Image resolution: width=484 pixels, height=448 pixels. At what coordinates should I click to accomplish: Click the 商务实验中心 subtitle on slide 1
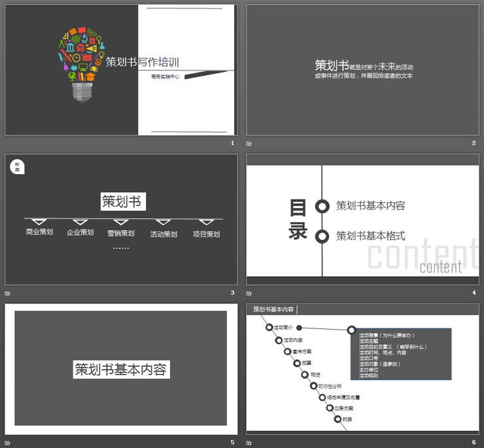pyautogui.click(x=165, y=77)
